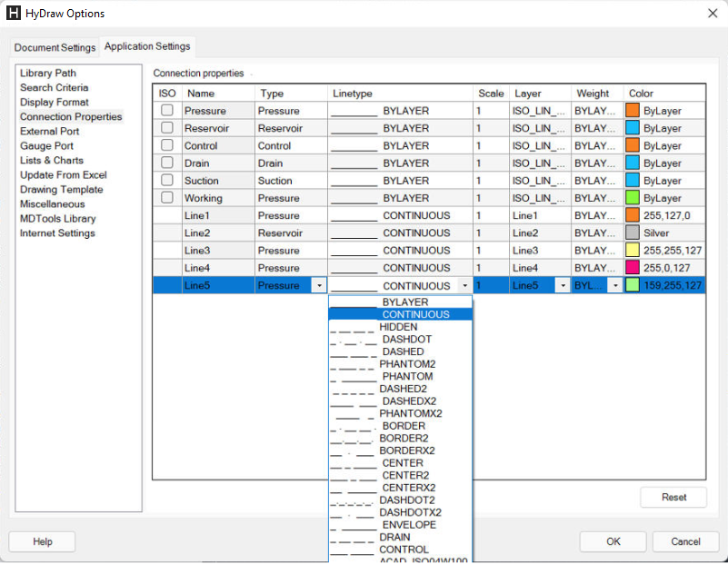Enable the ISO checkbox for the Pressure row
The height and width of the screenshot is (564, 728).
point(167,110)
